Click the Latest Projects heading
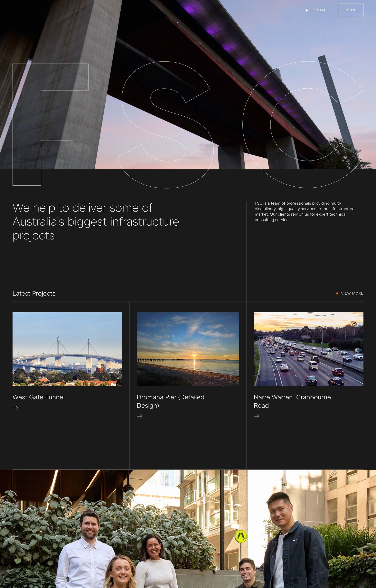376x588 pixels. tap(34, 293)
